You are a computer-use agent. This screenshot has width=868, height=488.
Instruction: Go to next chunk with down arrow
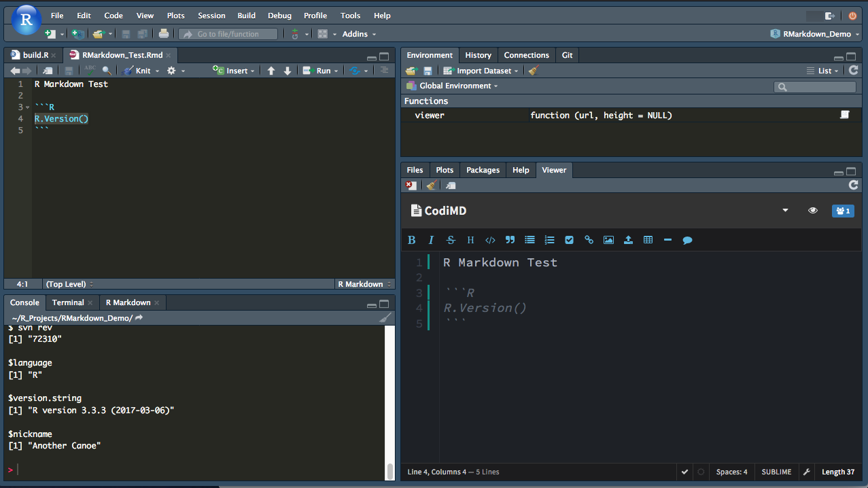(288, 71)
